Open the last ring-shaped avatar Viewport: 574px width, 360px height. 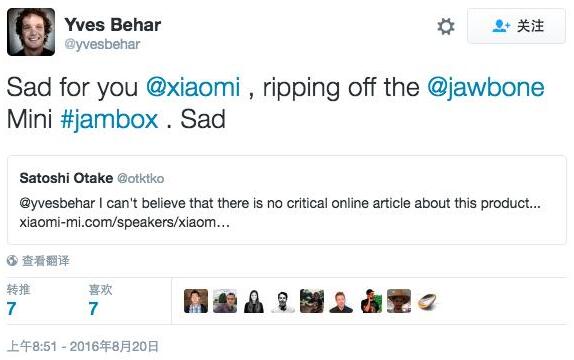[428, 301]
